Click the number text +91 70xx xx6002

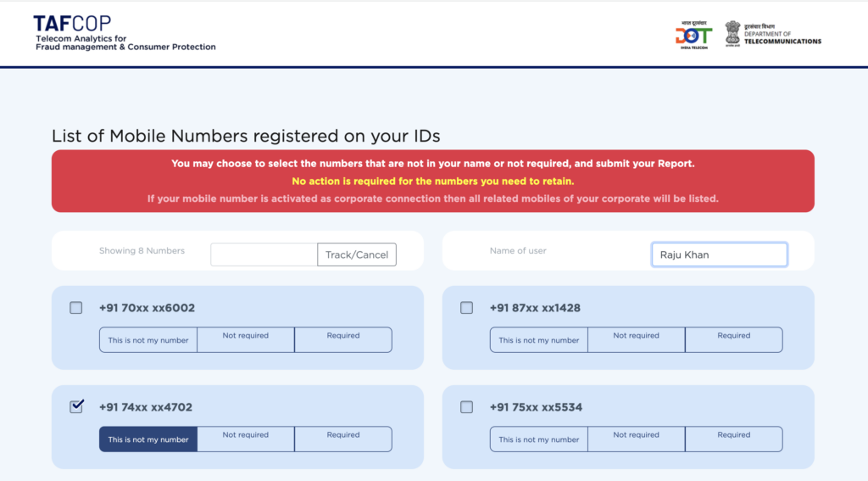147,308
